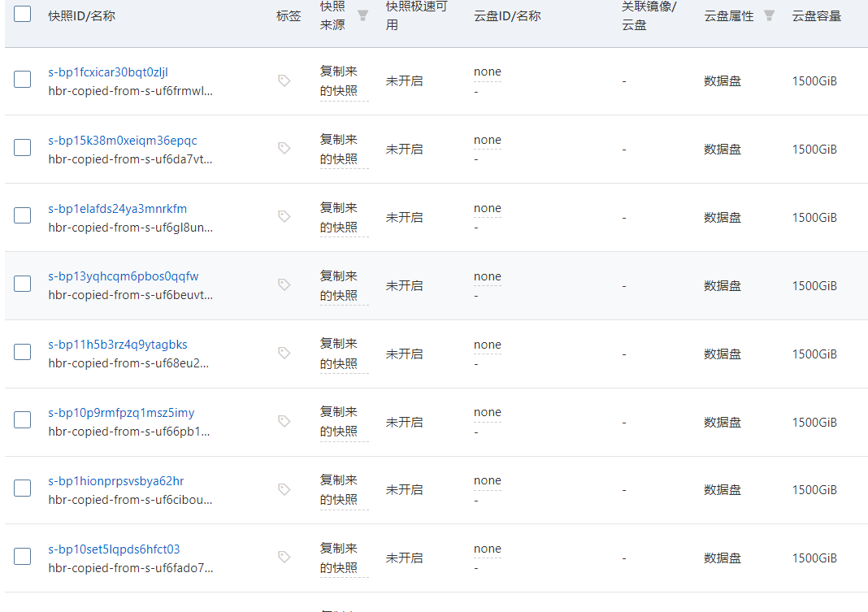Check the box for s-bp1elafds24ya3mnrkfm
Image resolution: width=868 pixels, height=612 pixels.
tap(22, 215)
